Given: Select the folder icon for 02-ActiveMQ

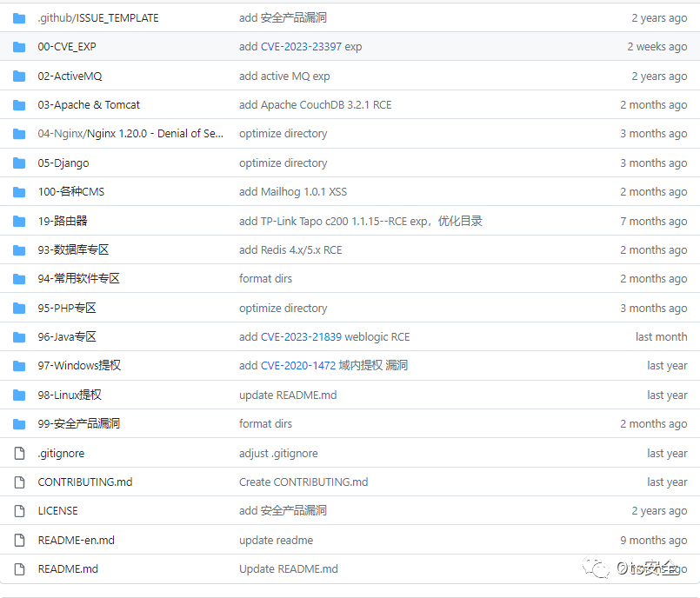Looking at the screenshot, I should pos(19,76).
